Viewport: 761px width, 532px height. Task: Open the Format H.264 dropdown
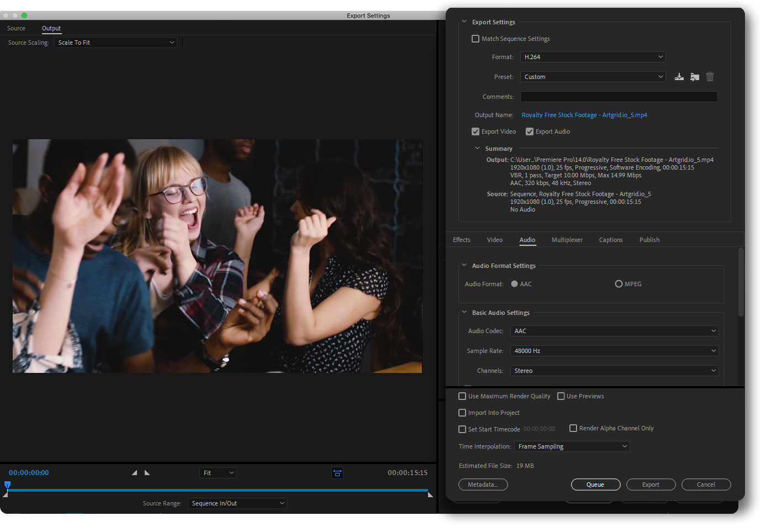(593, 57)
